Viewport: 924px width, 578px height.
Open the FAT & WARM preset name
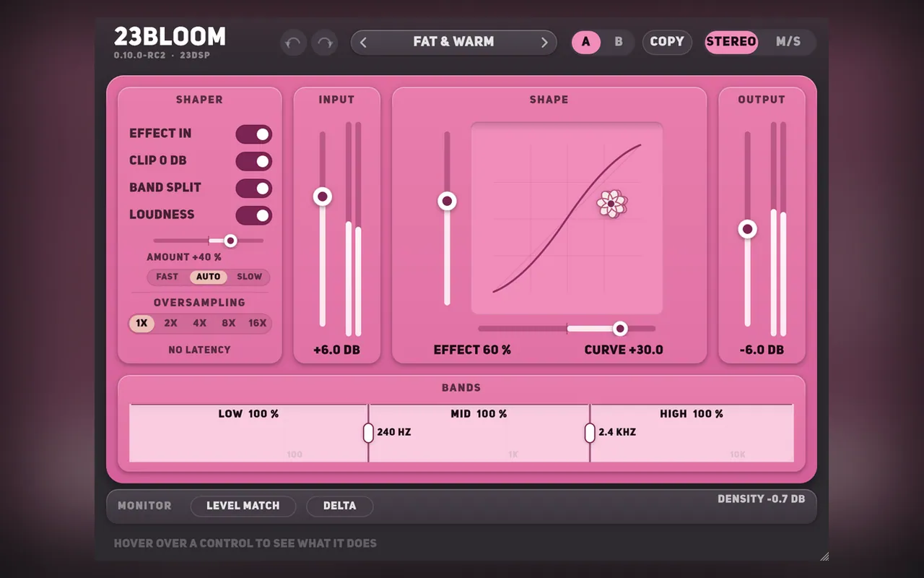pos(453,42)
